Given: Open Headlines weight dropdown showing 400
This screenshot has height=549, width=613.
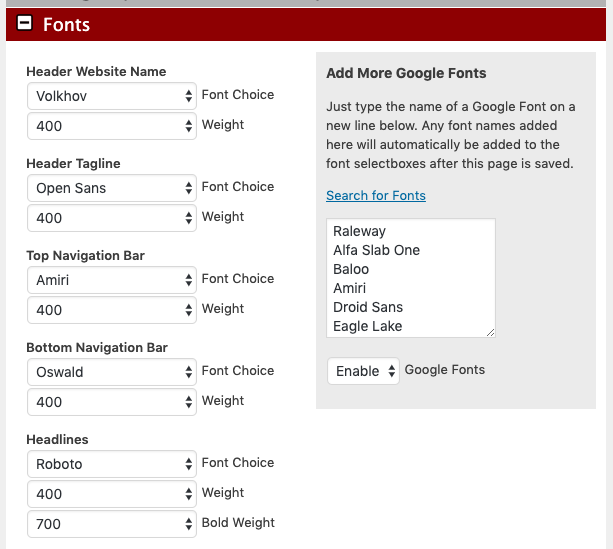Looking at the screenshot, I should tap(112, 494).
